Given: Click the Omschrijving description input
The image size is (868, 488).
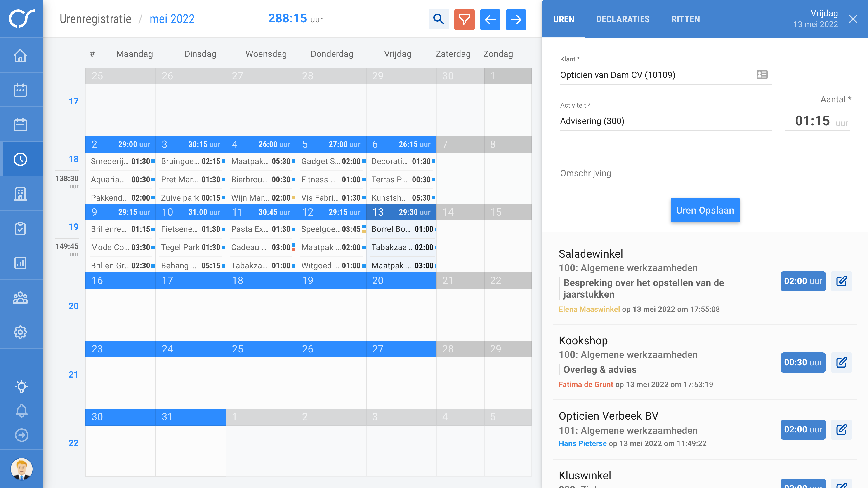Looking at the screenshot, I should 705,174.
